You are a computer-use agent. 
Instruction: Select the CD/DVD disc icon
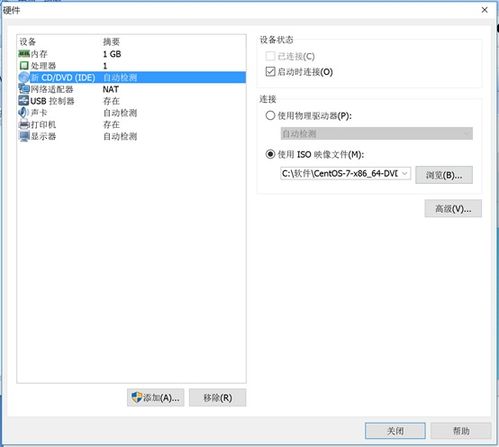tap(24, 78)
